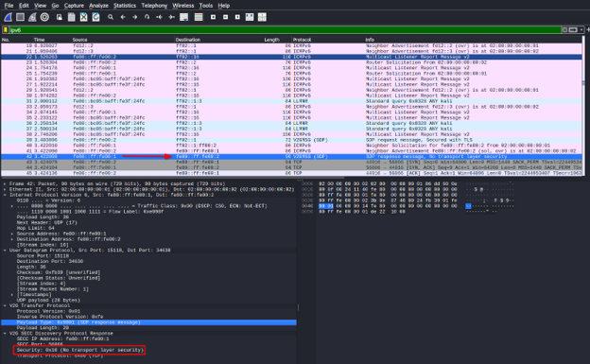
Task: Shrink the main window text
Action: tap(225, 17)
